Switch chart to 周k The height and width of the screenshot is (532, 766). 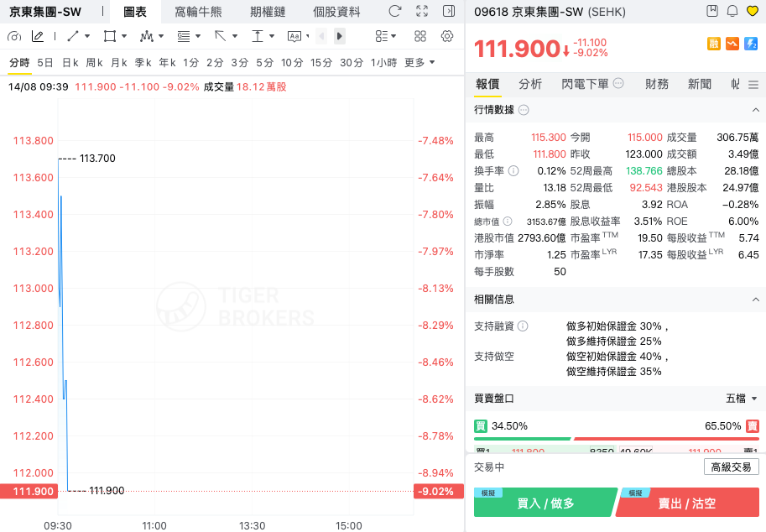[94, 63]
